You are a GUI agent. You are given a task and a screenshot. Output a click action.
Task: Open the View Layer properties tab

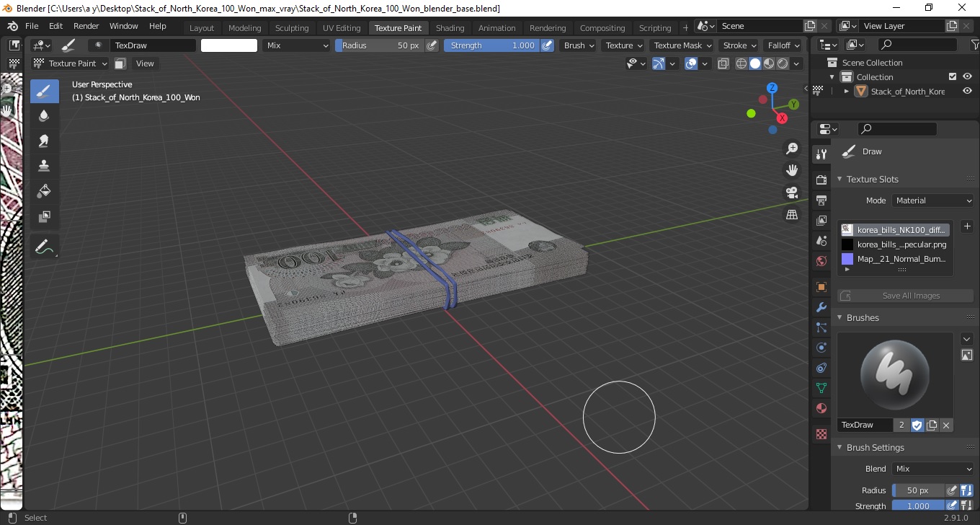(821, 221)
